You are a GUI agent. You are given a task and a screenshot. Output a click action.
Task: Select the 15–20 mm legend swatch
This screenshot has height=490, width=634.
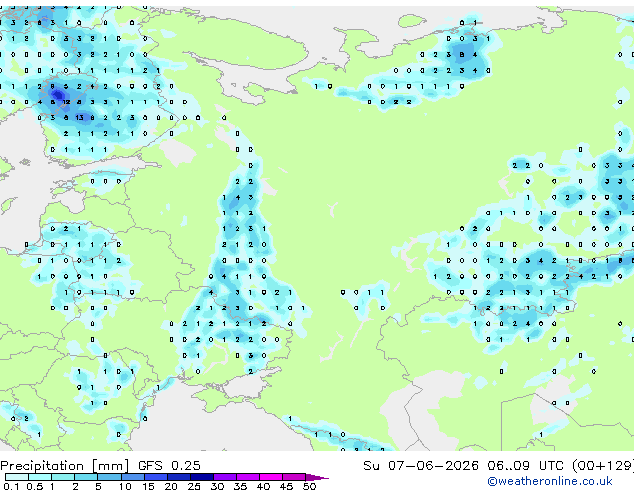156,477
